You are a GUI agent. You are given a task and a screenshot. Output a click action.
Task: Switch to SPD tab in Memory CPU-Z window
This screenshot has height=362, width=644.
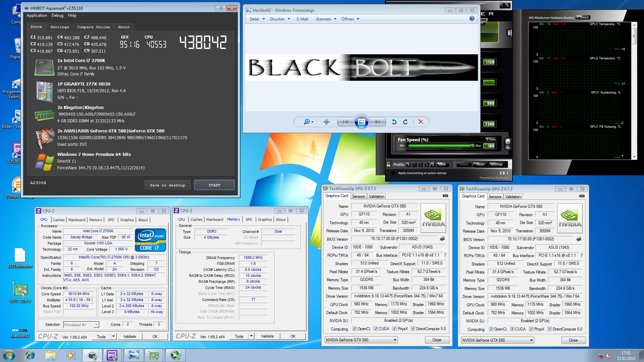(x=249, y=220)
